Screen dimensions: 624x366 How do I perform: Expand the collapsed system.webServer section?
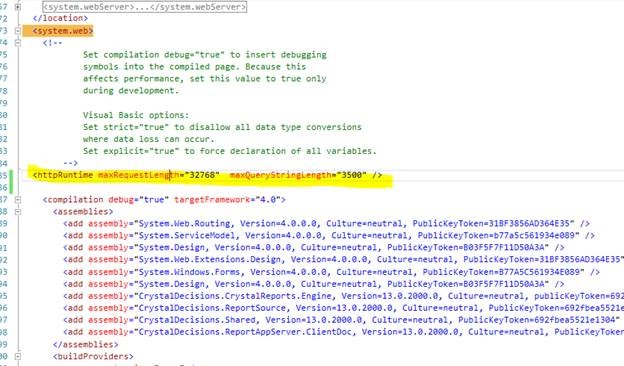tap(18, 7)
